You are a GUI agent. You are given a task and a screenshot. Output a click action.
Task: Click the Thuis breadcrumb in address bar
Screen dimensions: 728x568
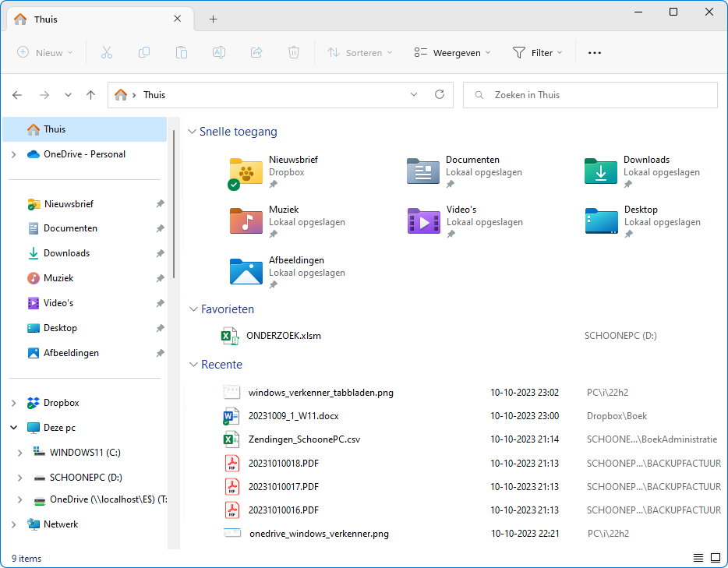[154, 95]
